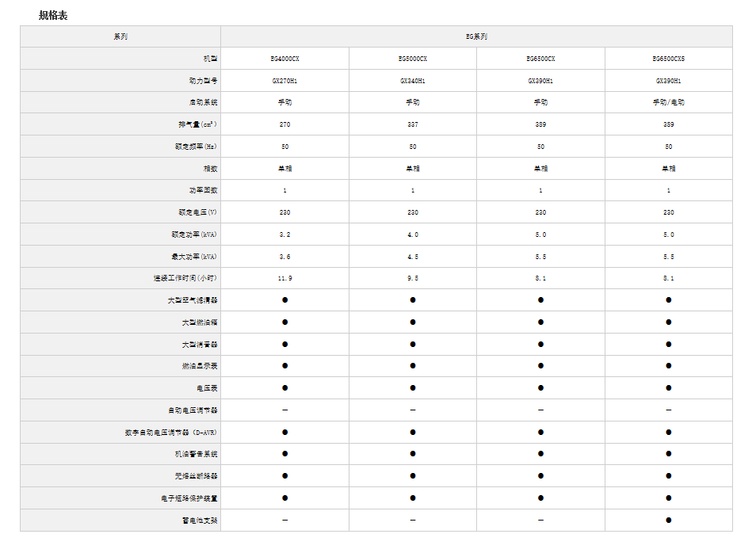Select the 额定频率(Hz) row label
The image size is (756, 553).
pyautogui.click(x=197, y=147)
